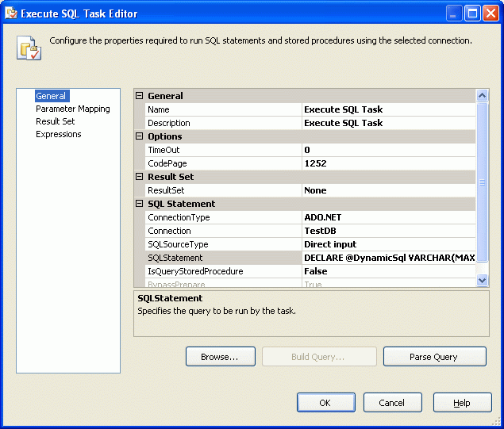This screenshot has width=504, height=429.
Task: Open the Expressions page
Action: click(59, 134)
